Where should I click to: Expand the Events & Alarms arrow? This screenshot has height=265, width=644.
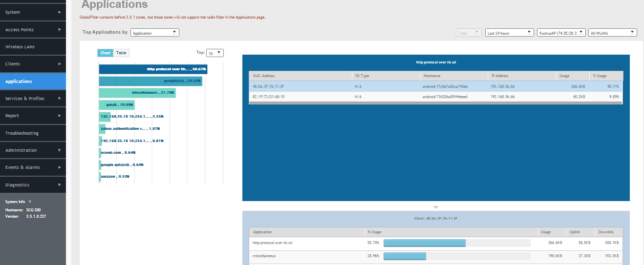[x=60, y=167]
